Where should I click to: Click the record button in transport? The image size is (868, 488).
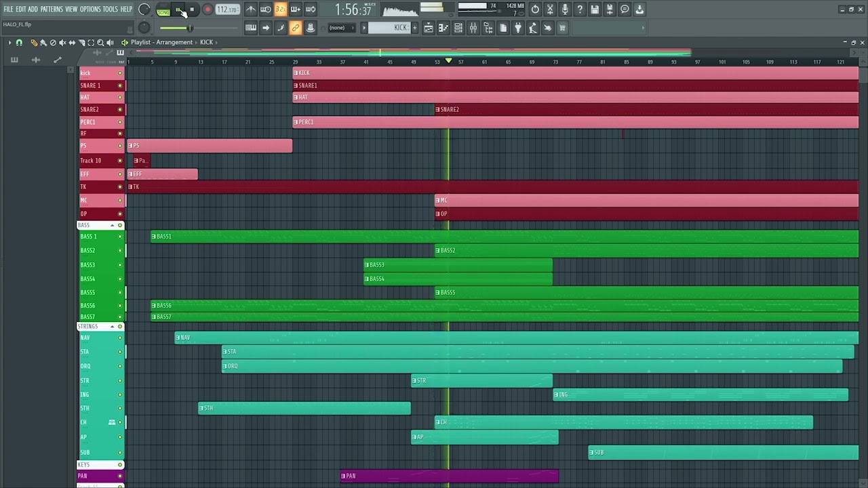[x=208, y=9]
